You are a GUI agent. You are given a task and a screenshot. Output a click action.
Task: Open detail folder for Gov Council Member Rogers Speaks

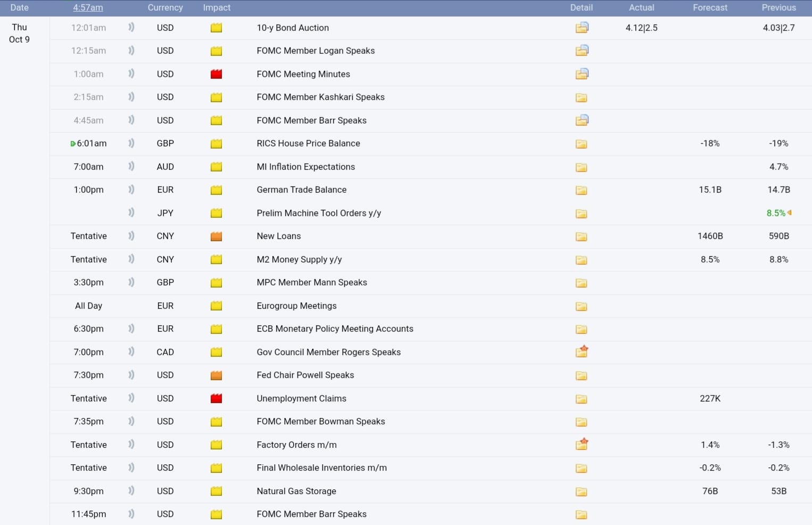click(x=582, y=351)
